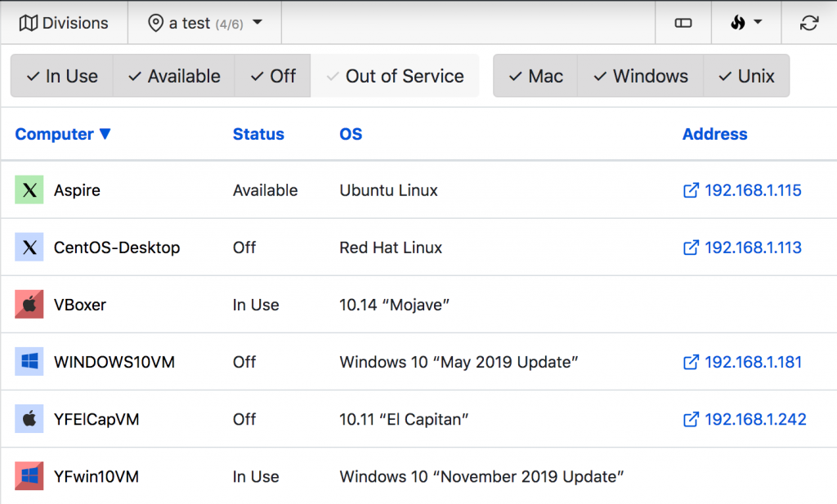Click the location pin icon next to 'a test'
This screenshot has height=504, width=837.
155,22
